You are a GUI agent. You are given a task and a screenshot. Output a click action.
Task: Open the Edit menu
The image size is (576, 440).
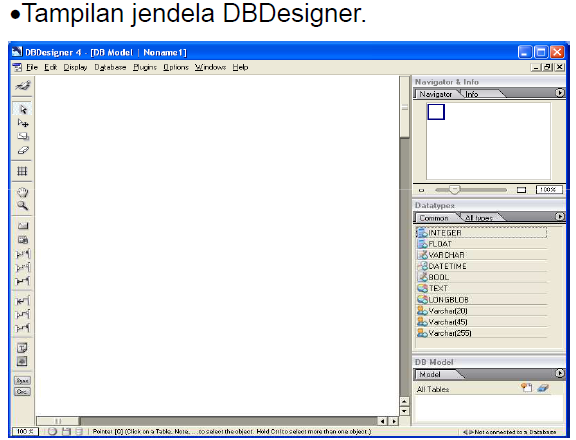tap(51, 67)
